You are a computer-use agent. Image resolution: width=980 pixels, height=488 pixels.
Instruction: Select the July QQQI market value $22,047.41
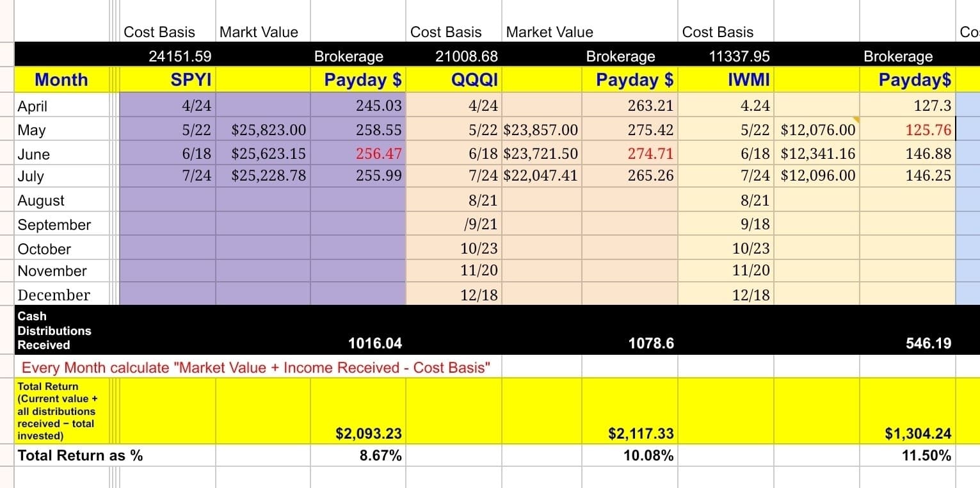click(542, 176)
